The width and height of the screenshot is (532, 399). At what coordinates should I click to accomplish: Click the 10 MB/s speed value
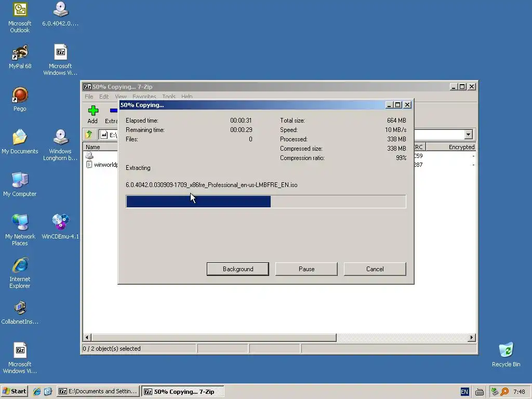click(x=395, y=130)
